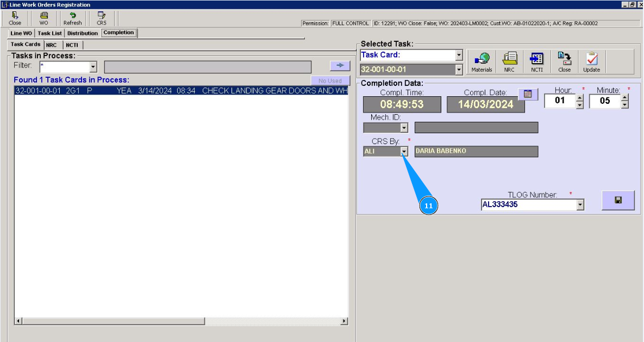Save completion data with floppy disk button
Screen dimensions: 644x342
coord(618,200)
